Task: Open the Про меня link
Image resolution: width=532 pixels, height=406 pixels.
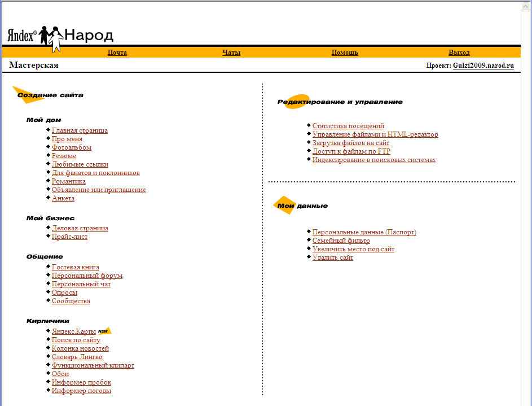Action: [67, 139]
